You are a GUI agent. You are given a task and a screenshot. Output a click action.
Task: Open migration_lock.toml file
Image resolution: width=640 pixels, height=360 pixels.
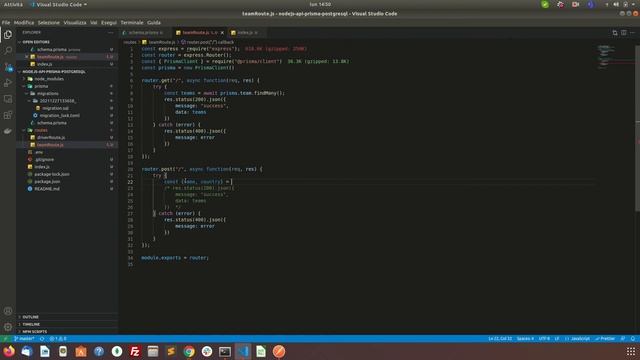click(60, 116)
